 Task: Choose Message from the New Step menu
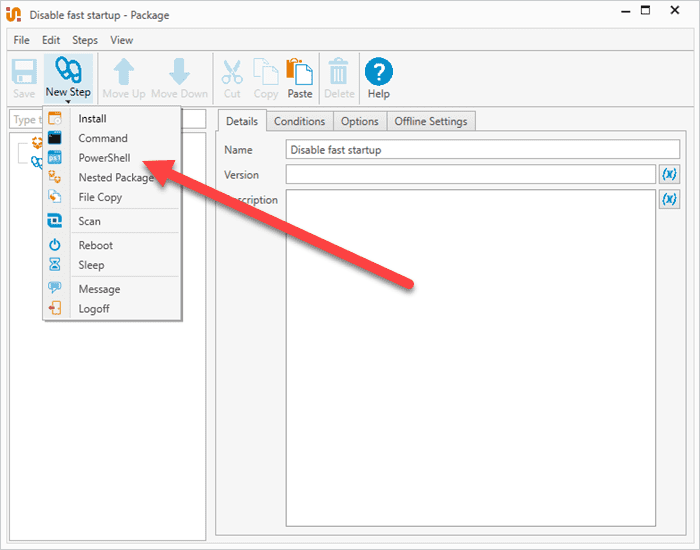coord(112,289)
